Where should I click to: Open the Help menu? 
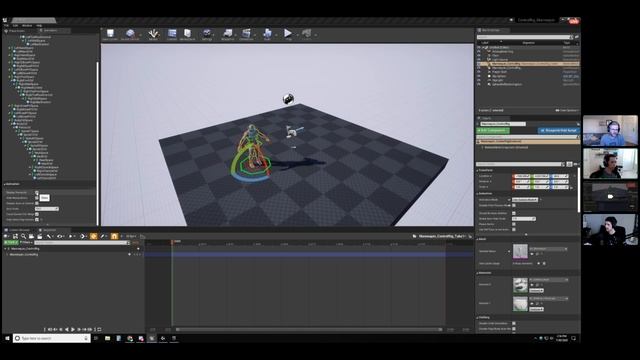coord(39,25)
